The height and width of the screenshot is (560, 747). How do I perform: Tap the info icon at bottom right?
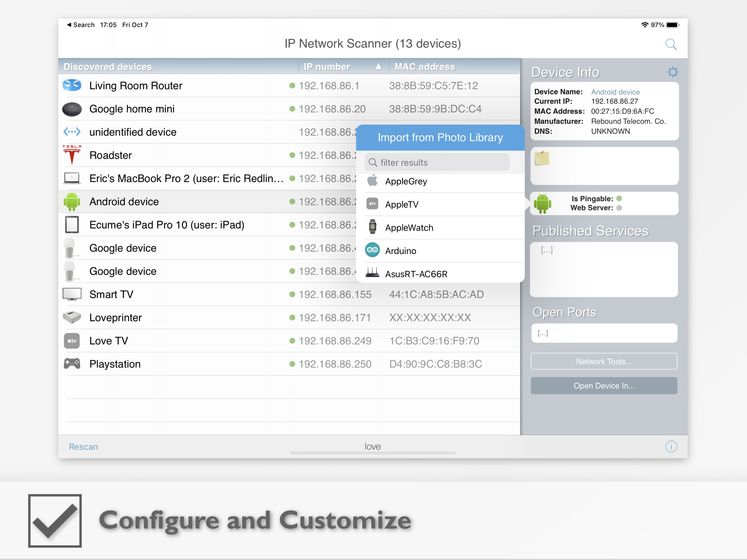671,447
